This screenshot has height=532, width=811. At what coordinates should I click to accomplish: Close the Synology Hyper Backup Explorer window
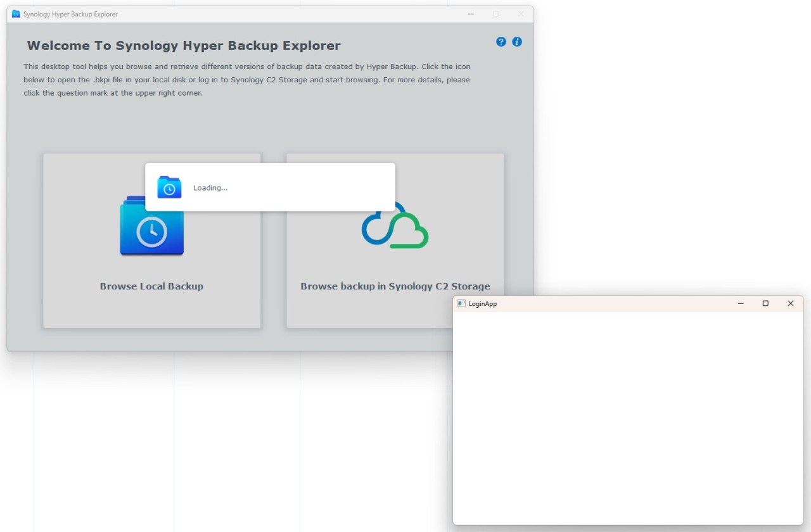pyautogui.click(x=520, y=14)
